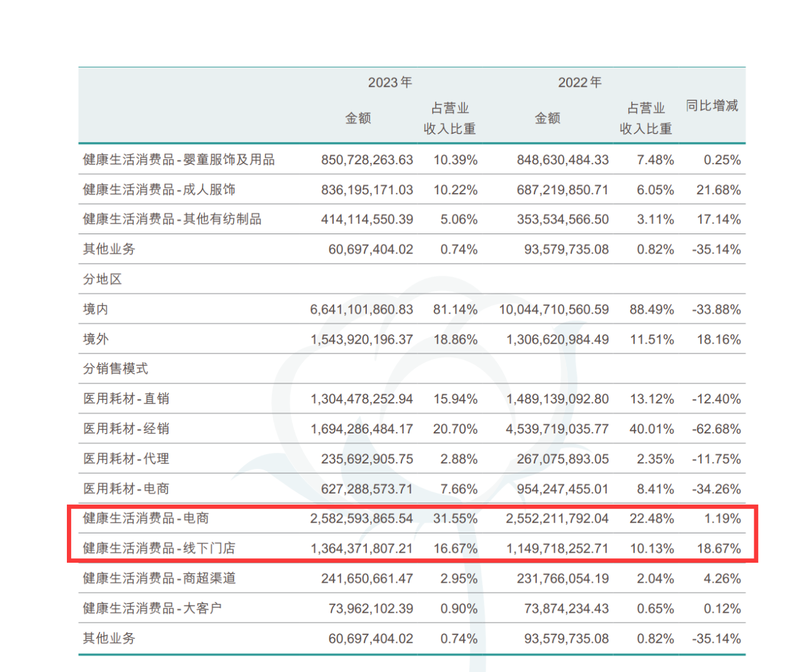800x672 pixels.
Task: Click the 2022年 column header
Action: pos(579,82)
